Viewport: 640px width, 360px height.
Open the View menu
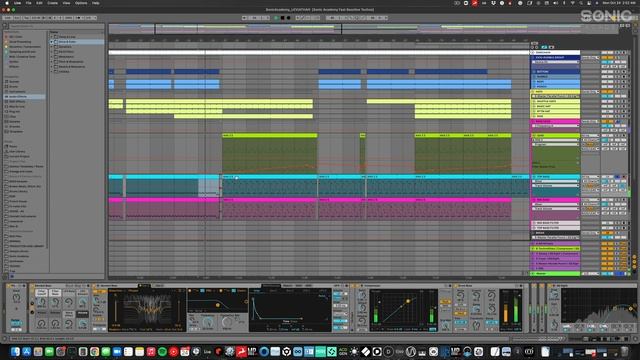click(66, 3)
